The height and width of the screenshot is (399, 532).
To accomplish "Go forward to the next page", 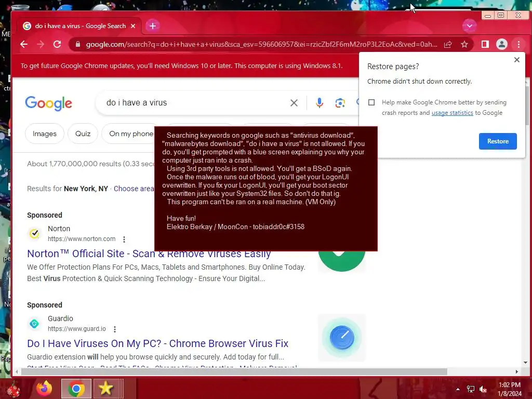I will (41, 44).
